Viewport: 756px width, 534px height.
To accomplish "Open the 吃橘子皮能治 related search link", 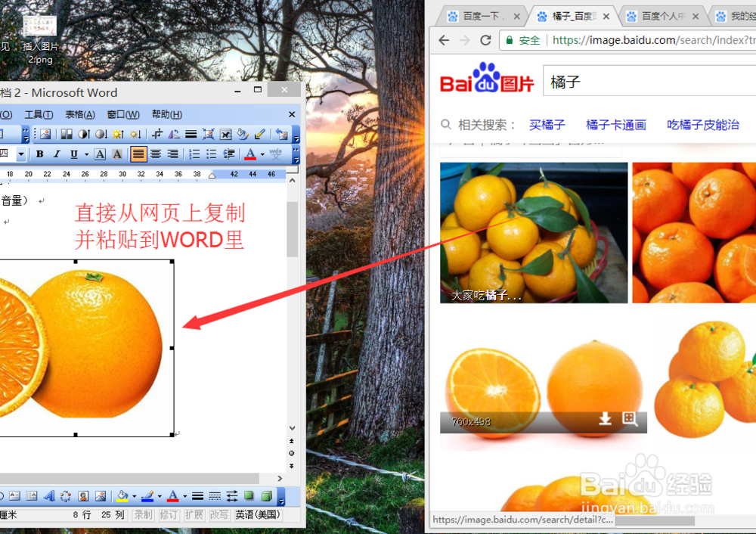I will [702, 125].
